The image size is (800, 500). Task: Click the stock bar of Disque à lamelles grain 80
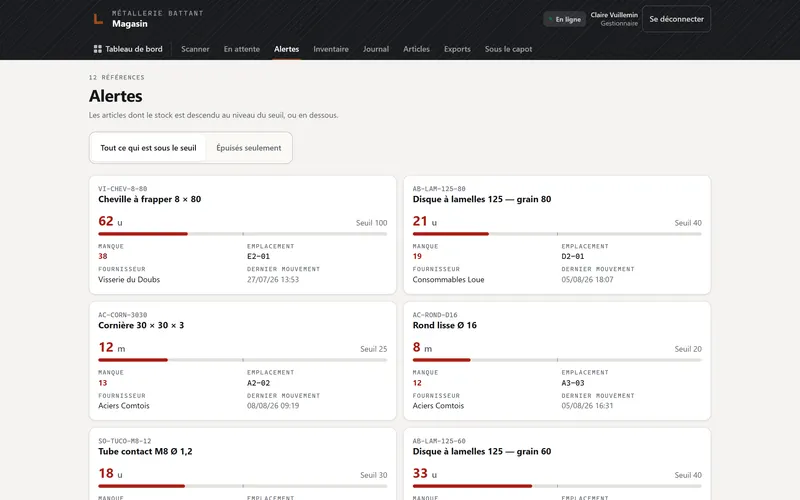coord(557,234)
